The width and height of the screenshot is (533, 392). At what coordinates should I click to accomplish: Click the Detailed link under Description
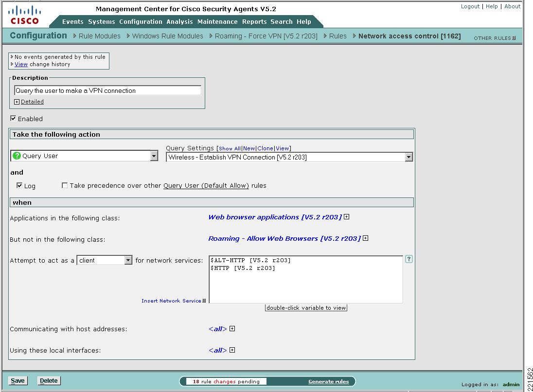click(32, 102)
